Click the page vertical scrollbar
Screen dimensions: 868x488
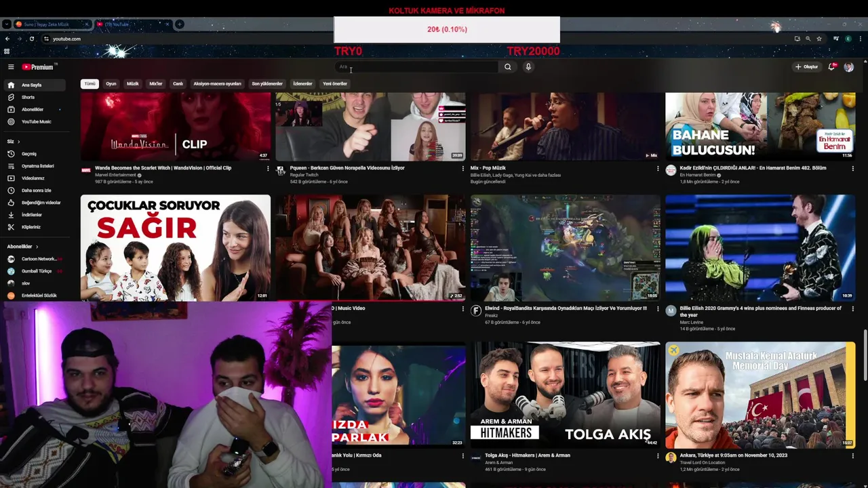(x=865, y=356)
